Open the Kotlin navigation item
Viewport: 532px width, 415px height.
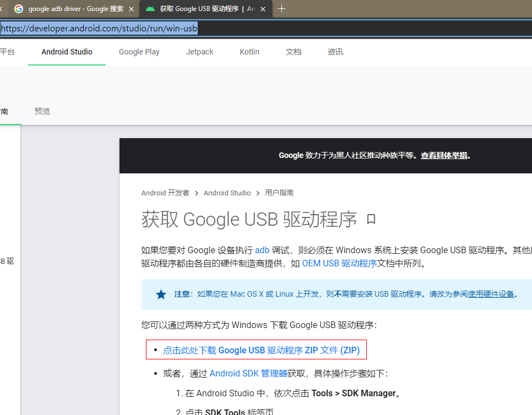coord(249,51)
